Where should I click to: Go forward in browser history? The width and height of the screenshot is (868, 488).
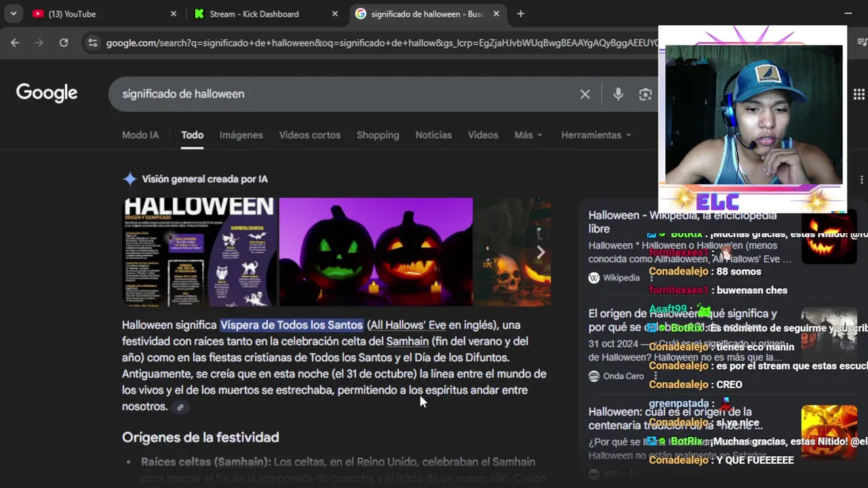[x=39, y=43]
